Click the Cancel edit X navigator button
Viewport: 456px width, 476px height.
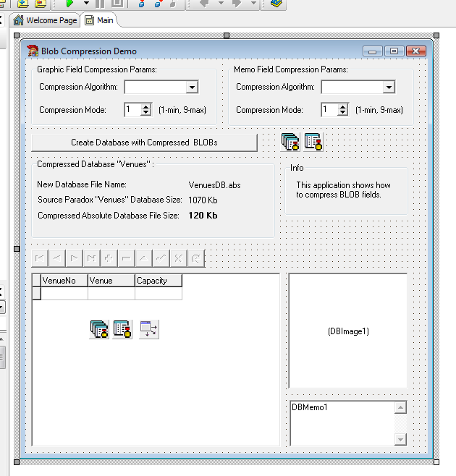tap(178, 258)
